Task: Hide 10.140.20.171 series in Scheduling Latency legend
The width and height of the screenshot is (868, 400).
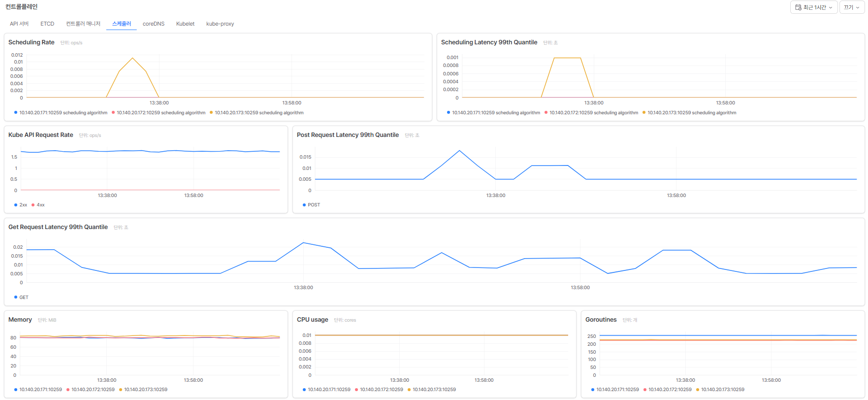Action: click(493, 113)
